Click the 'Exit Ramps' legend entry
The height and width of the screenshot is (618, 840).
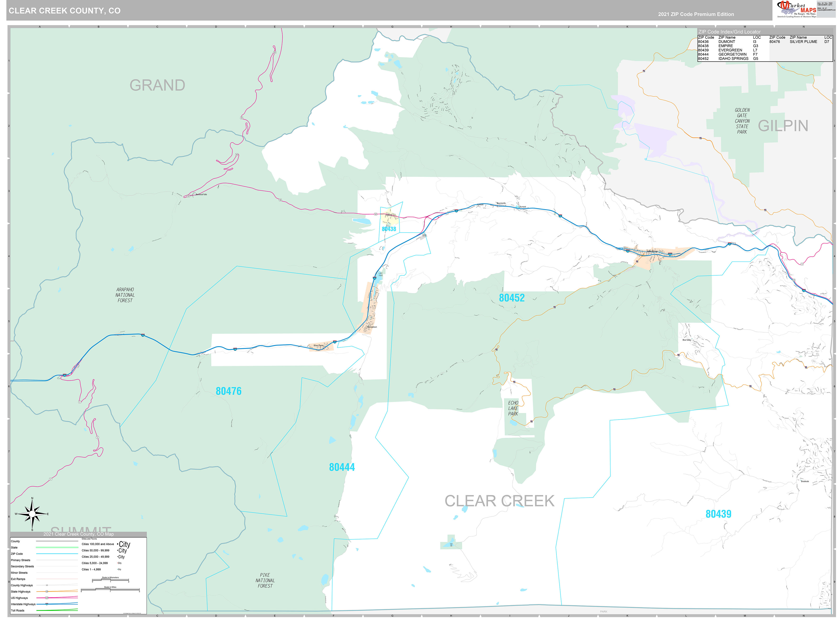click(18, 579)
